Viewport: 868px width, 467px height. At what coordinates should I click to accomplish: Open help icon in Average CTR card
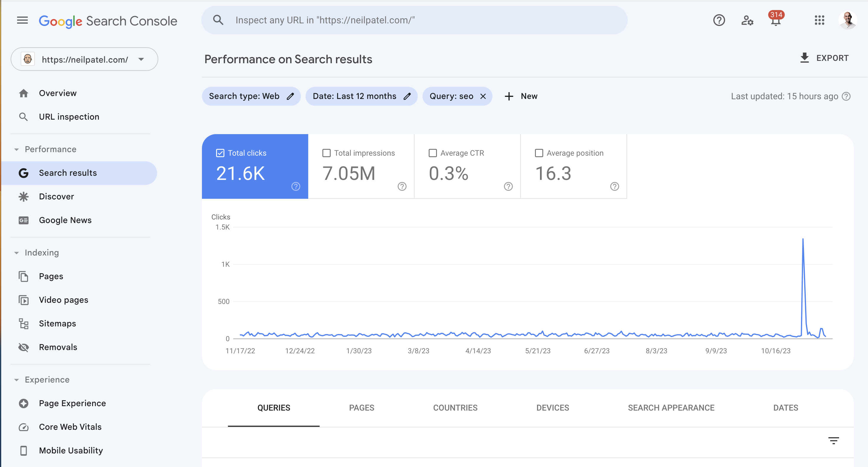coord(508,186)
